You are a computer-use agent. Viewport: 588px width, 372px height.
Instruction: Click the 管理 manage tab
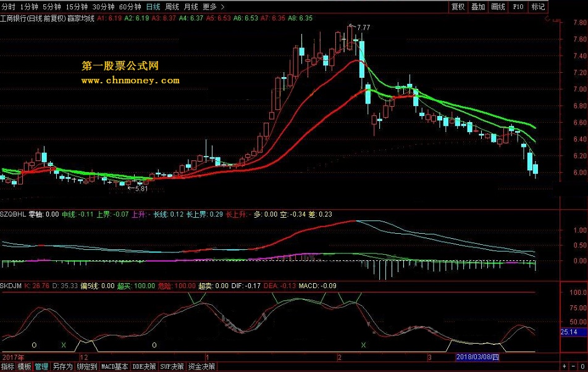(x=41, y=366)
